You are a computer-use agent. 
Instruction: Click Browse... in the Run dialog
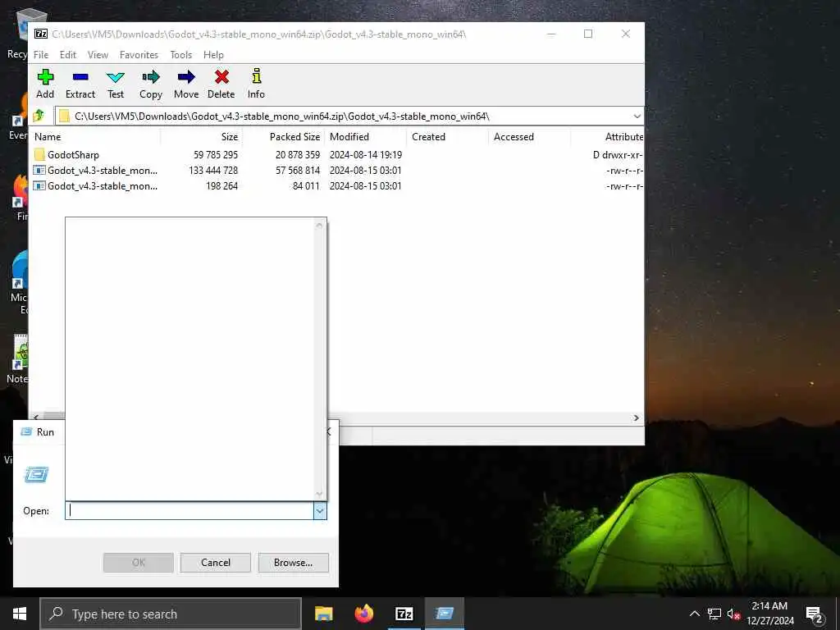pyautogui.click(x=293, y=563)
